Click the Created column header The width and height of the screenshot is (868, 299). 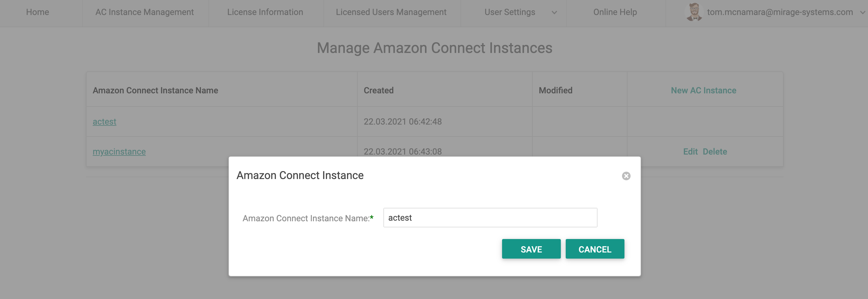378,90
